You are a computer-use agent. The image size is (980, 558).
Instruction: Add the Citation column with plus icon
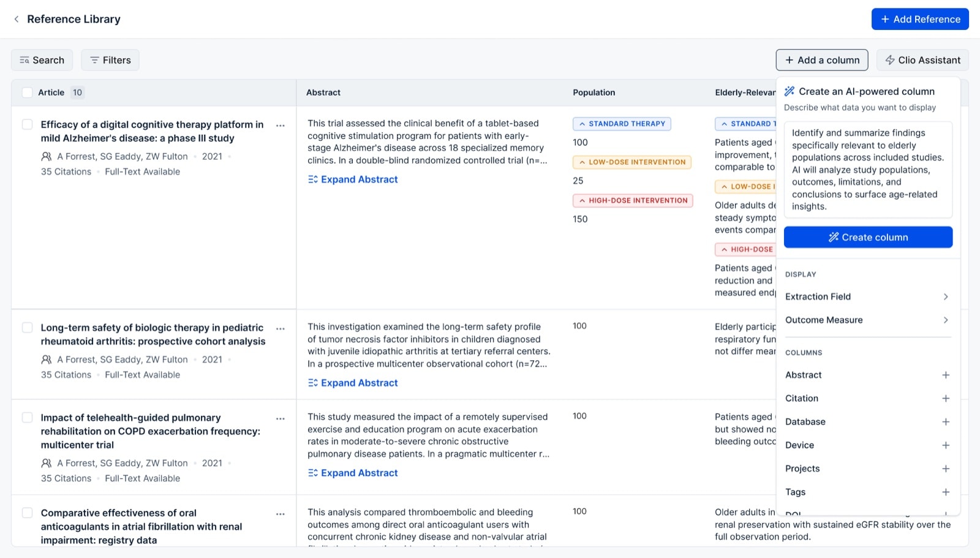pos(946,398)
